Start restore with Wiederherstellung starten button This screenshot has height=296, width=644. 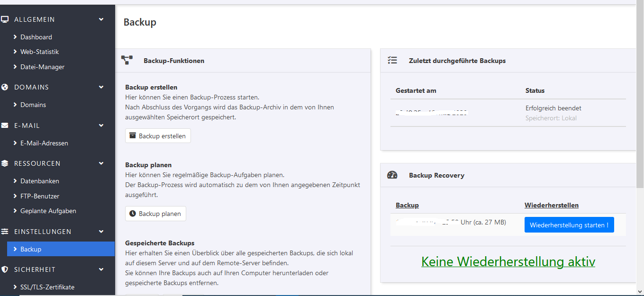(x=569, y=225)
